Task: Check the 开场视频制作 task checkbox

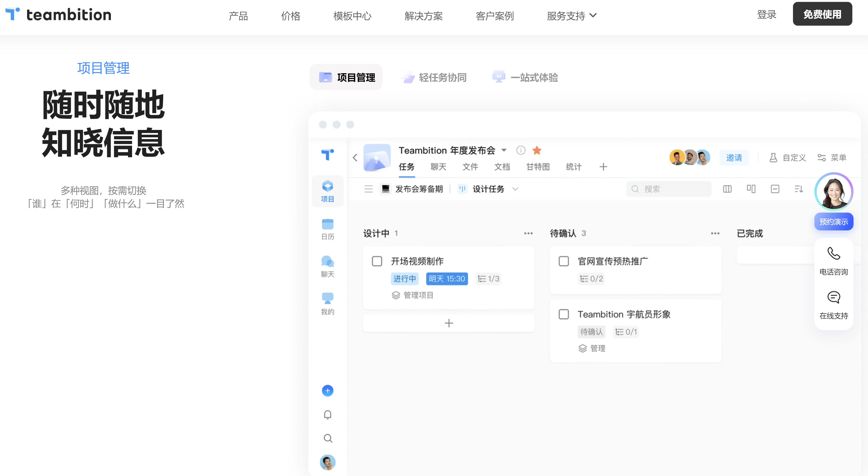Action: [377, 261]
